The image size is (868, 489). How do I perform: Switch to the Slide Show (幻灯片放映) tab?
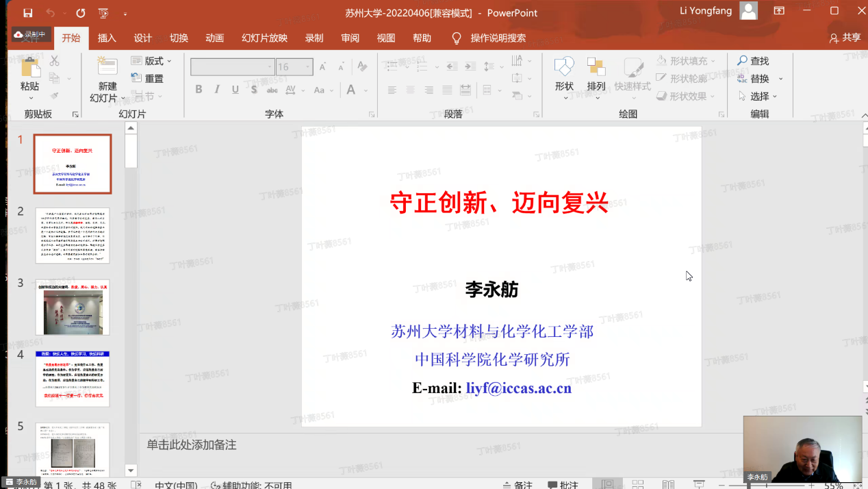[x=264, y=38]
